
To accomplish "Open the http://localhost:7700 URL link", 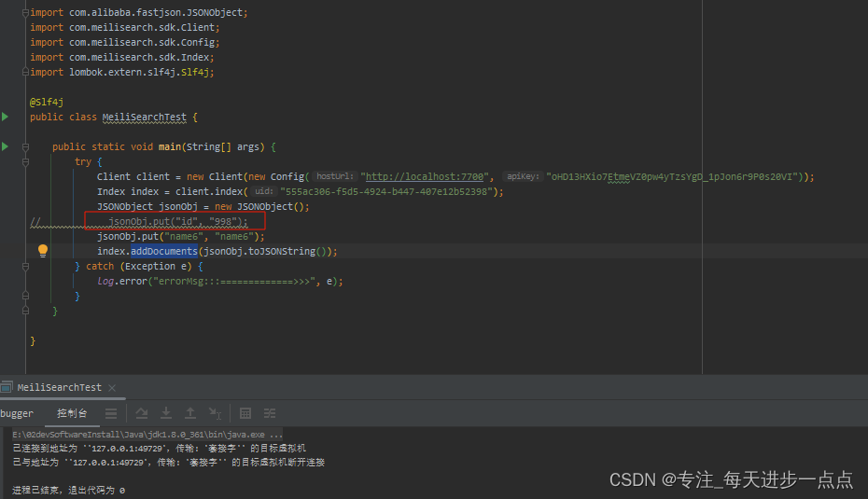I will [x=425, y=176].
